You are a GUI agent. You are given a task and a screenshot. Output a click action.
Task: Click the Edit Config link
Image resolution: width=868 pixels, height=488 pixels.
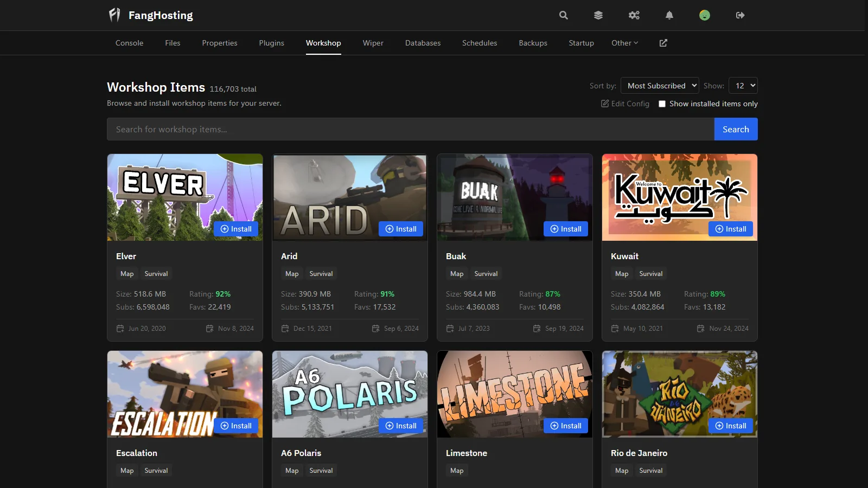tap(625, 104)
